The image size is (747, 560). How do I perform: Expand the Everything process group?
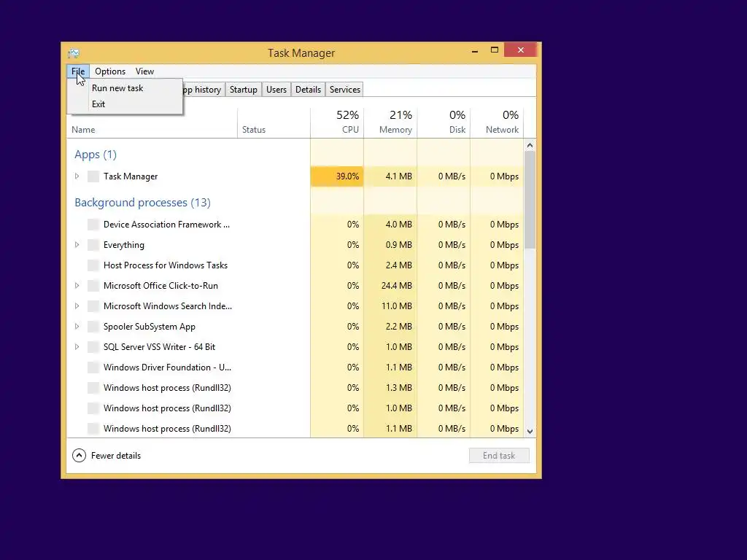pyautogui.click(x=77, y=245)
